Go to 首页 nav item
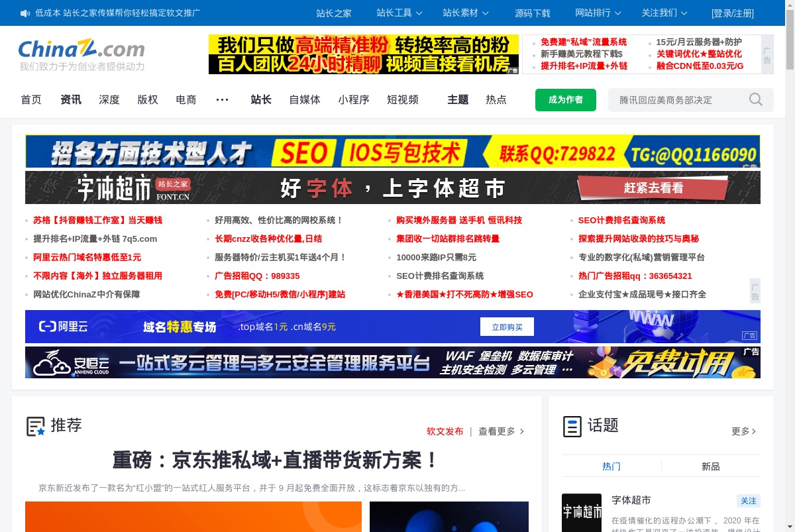 point(31,99)
